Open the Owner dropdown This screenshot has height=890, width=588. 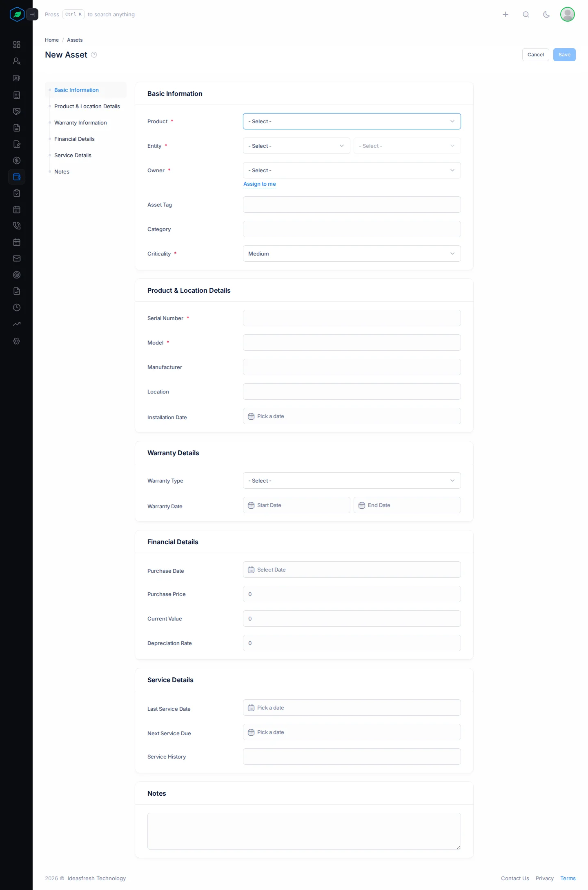tap(352, 170)
